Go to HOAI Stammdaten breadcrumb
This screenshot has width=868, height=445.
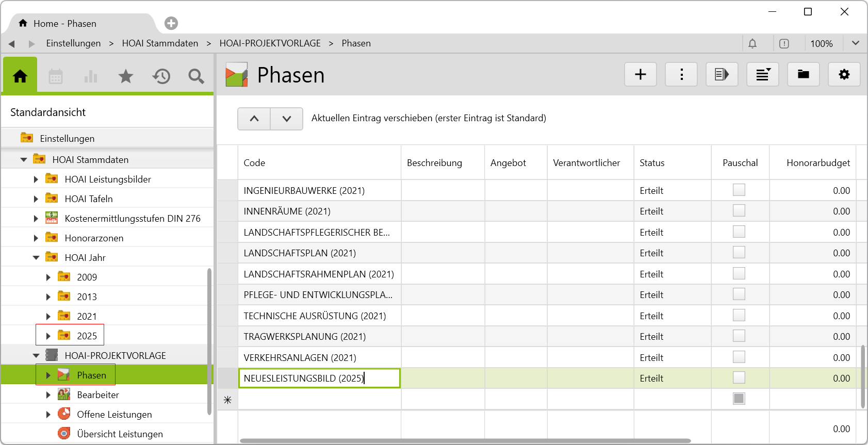tap(160, 43)
